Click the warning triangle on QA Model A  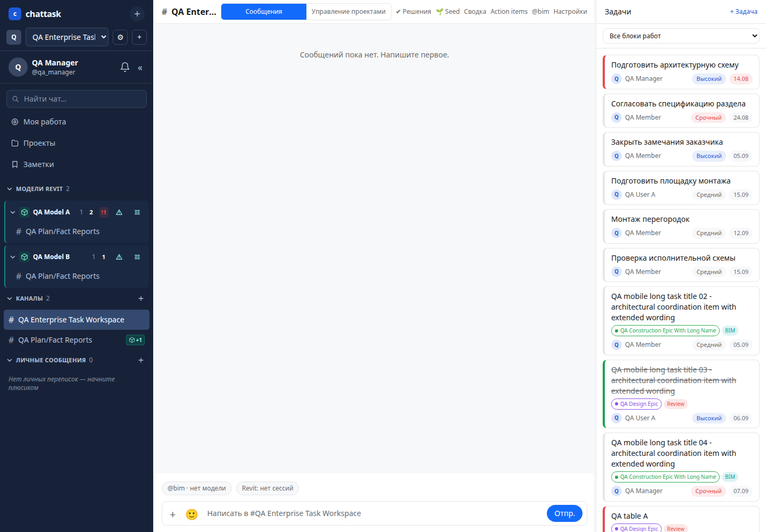119,212
